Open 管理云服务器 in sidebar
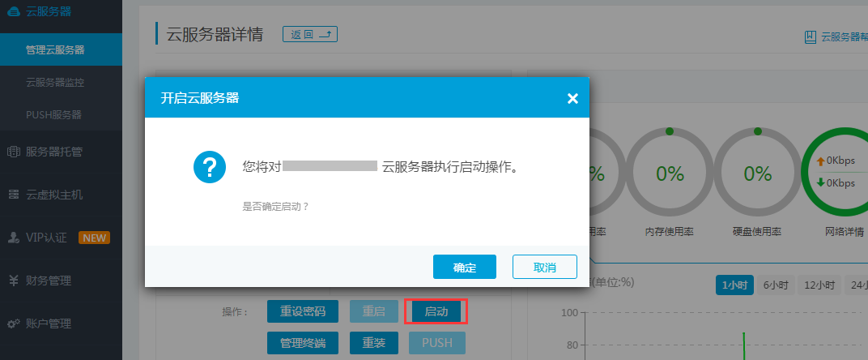Screen dimensions: 868x360 tap(55, 50)
